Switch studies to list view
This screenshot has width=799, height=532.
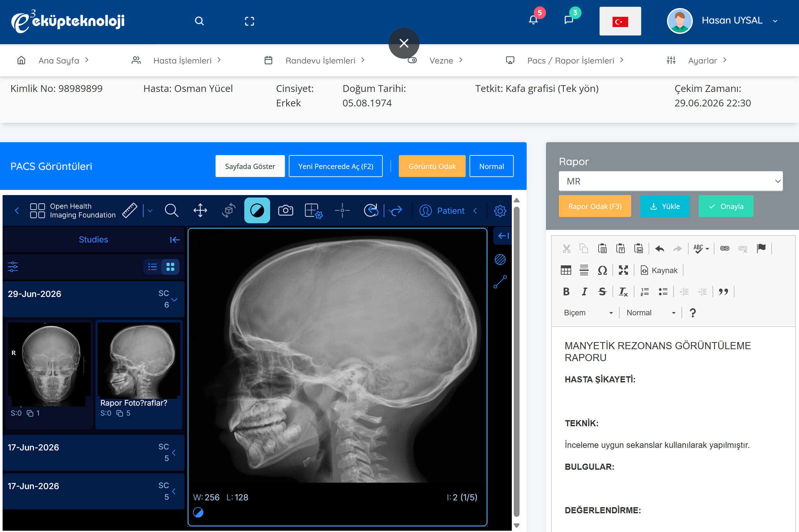point(152,267)
